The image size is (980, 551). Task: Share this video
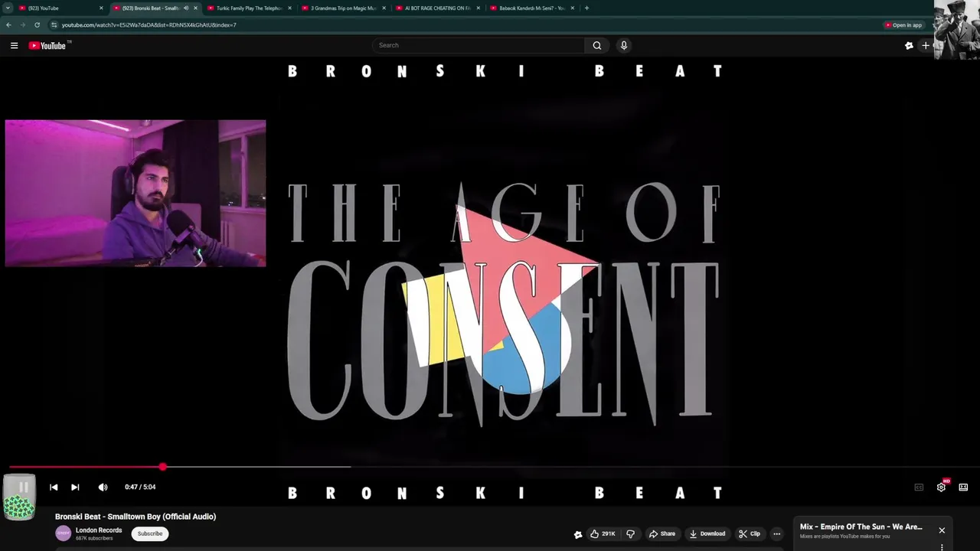662,533
